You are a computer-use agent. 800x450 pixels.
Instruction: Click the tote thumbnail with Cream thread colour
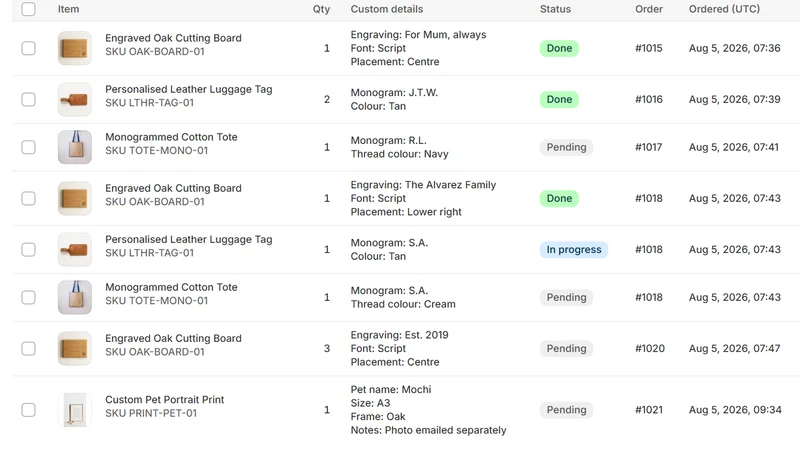tap(74, 297)
